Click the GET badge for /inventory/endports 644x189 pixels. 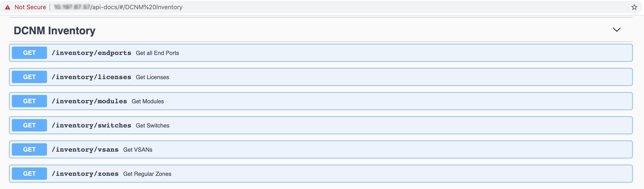pyautogui.click(x=29, y=53)
